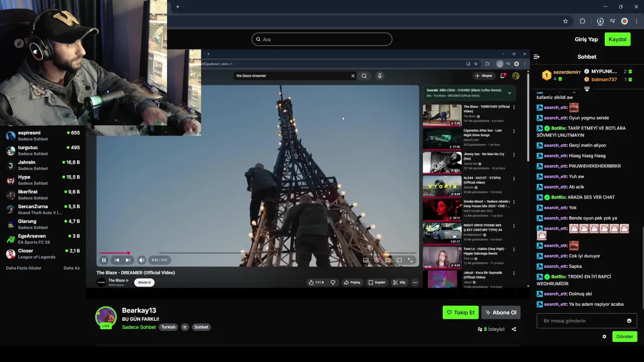Collapse list with Daha Az

[x=71, y=268]
